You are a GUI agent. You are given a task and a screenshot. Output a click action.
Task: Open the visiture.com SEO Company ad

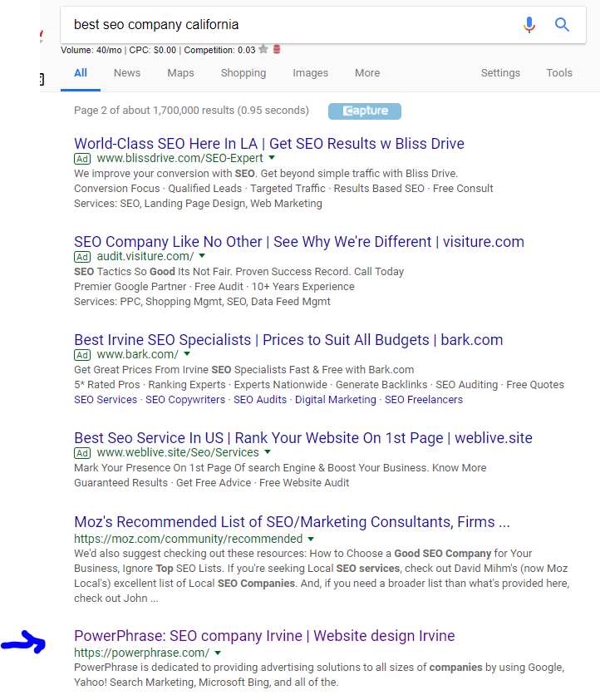[299, 242]
